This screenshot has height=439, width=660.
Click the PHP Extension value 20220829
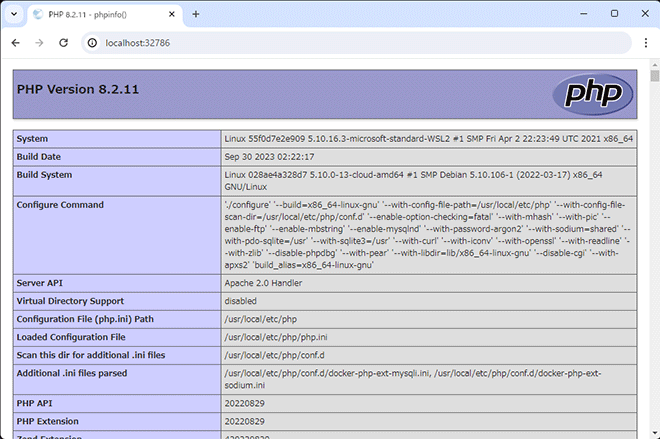pos(245,422)
